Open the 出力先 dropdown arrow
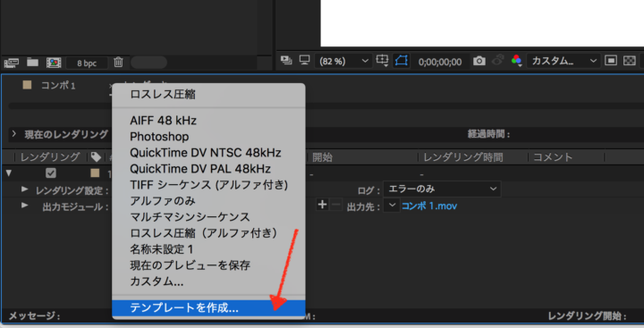Screen dimensions: 644x328 tap(392, 206)
